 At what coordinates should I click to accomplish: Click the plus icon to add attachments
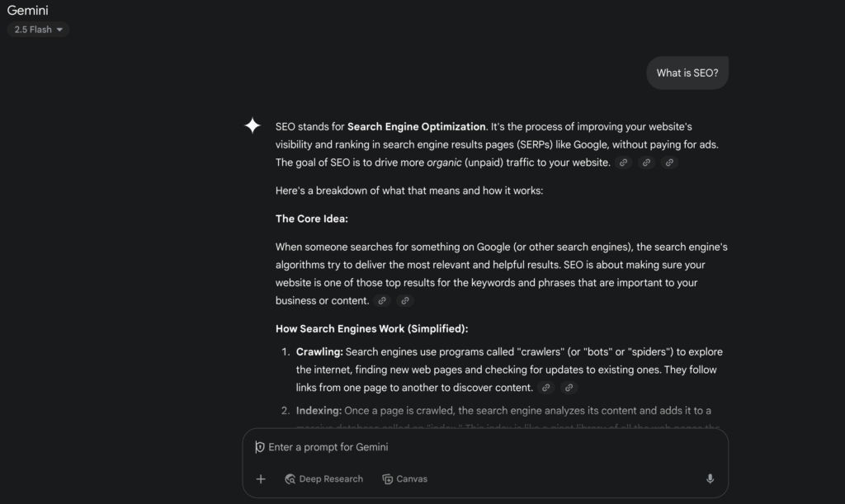[x=261, y=479]
